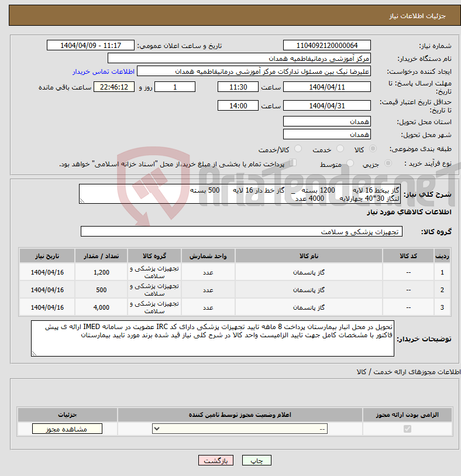
Task: Click the delivery province field همدان
Action: (x=326, y=121)
